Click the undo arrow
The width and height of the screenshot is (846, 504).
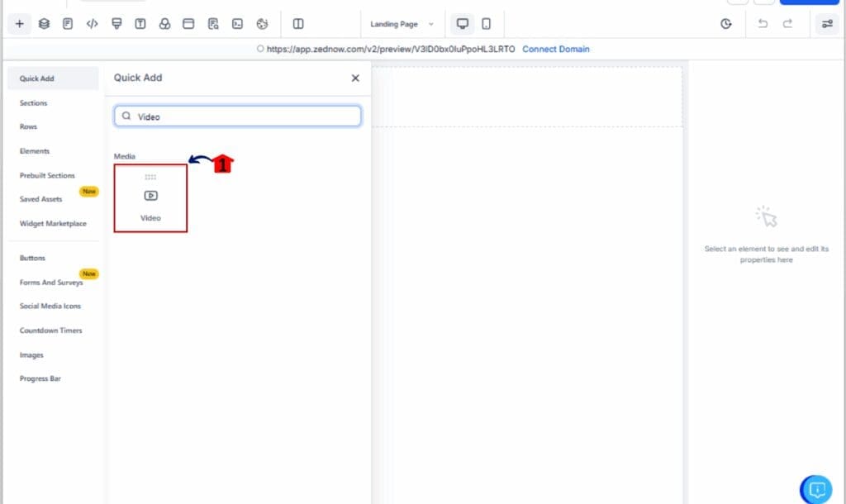pyautogui.click(x=763, y=24)
